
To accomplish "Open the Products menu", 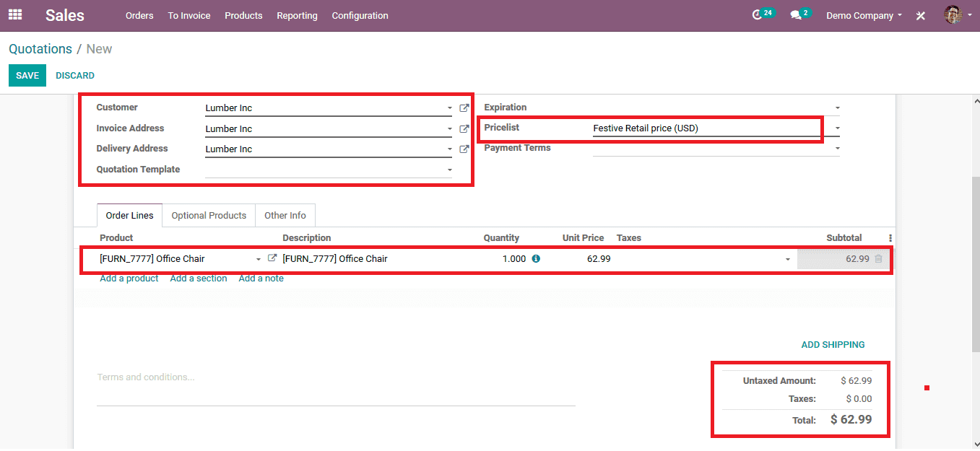I will [243, 15].
